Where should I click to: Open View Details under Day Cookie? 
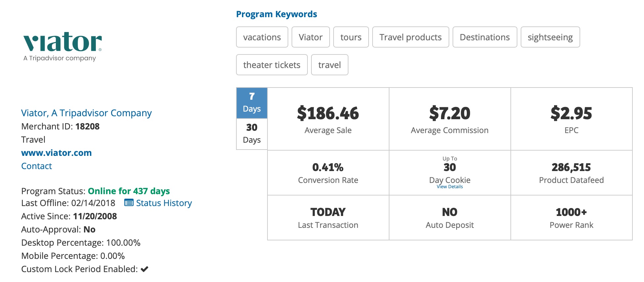click(450, 187)
